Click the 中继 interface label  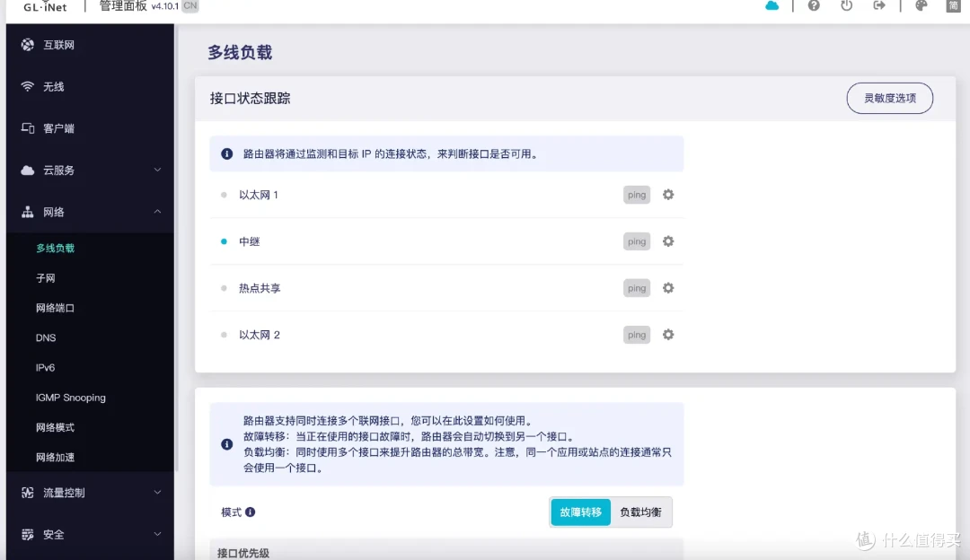pyautogui.click(x=250, y=241)
